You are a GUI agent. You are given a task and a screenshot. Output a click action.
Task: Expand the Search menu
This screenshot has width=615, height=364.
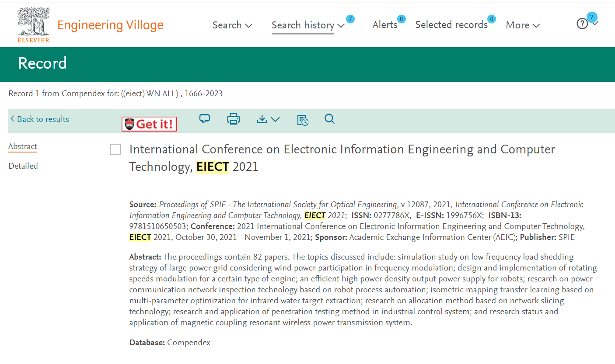click(232, 25)
